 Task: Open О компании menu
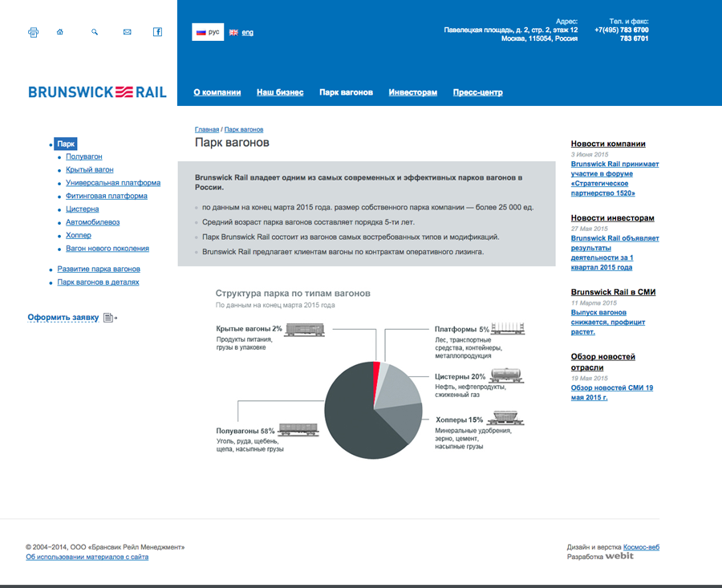[x=217, y=92]
